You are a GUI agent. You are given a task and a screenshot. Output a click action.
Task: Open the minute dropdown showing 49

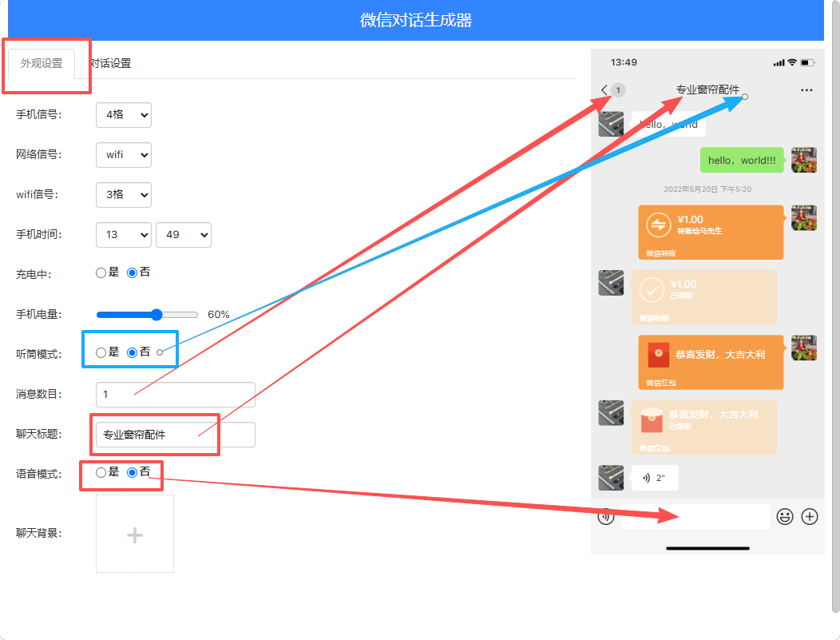(x=184, y=235)
